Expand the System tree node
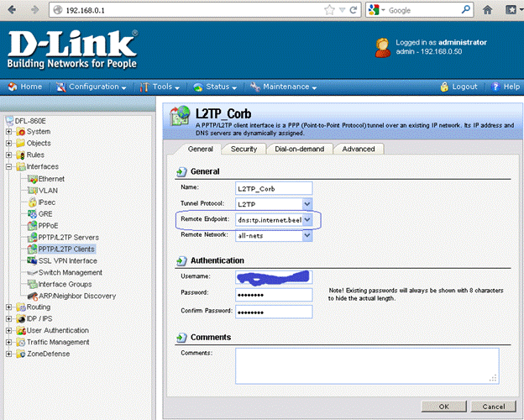The height and width of the screenshot is (420, 524). point(9,132)
